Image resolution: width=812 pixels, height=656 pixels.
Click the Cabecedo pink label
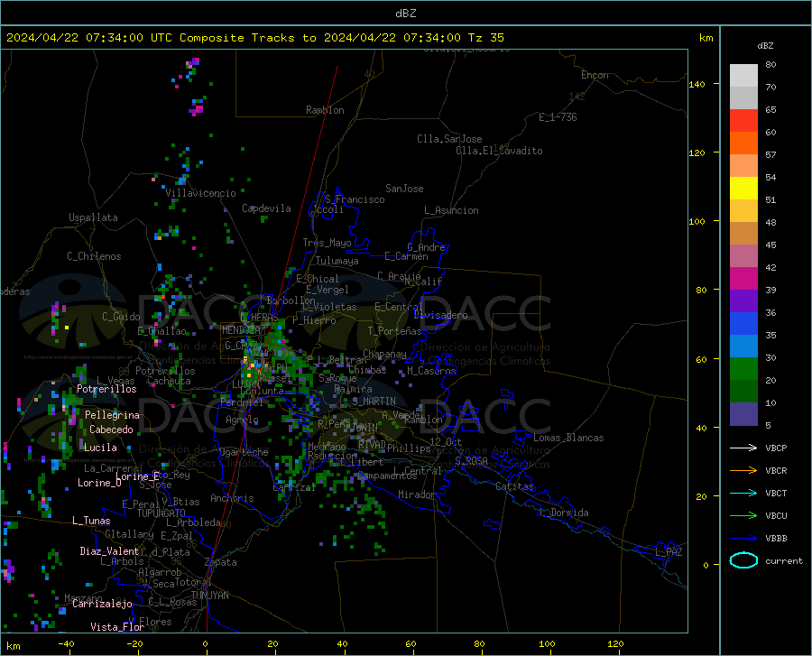[x=111, y=430]
